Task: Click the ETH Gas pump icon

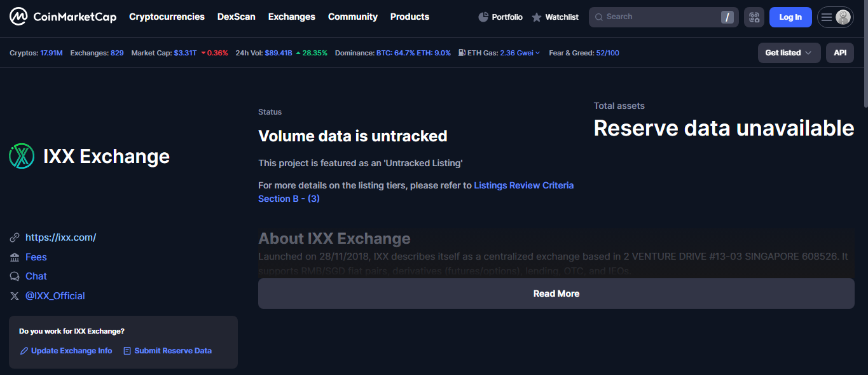Action: (461, 53)
